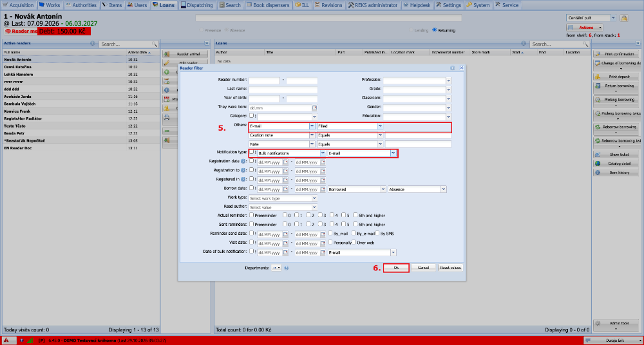Open the Borrowed status dropdown
The image size is (644, 345).
(384, 189)
